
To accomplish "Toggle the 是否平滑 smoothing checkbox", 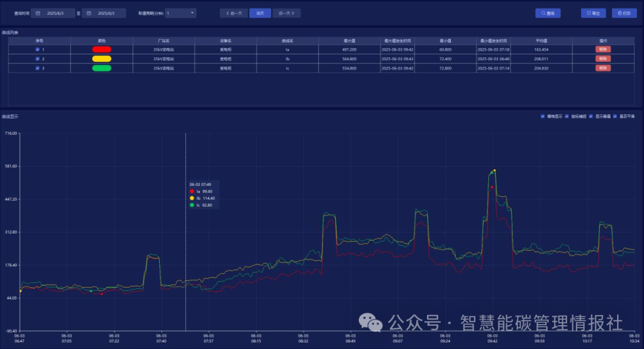I will (615, 117).
